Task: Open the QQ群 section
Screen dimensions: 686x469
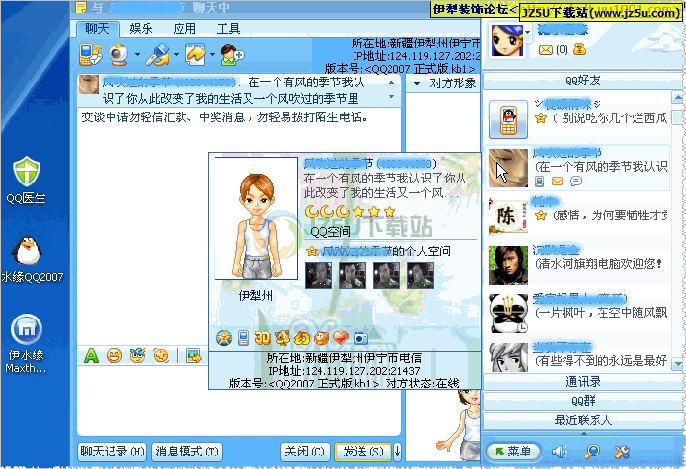Action: pos(583,401)
